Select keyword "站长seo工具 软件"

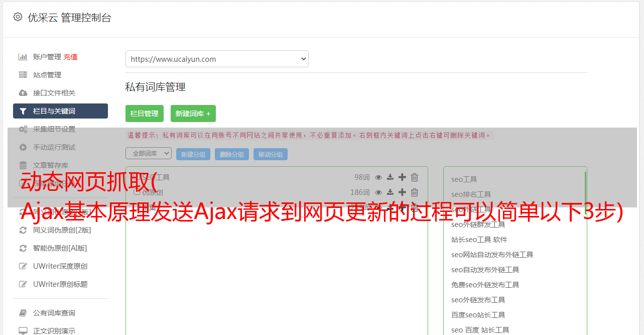[479, 240]
